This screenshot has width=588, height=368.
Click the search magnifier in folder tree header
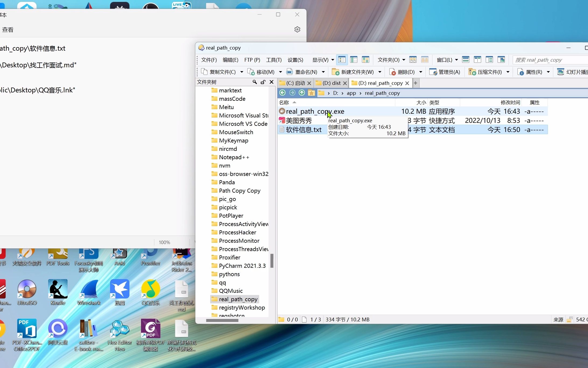coord(254,82)
